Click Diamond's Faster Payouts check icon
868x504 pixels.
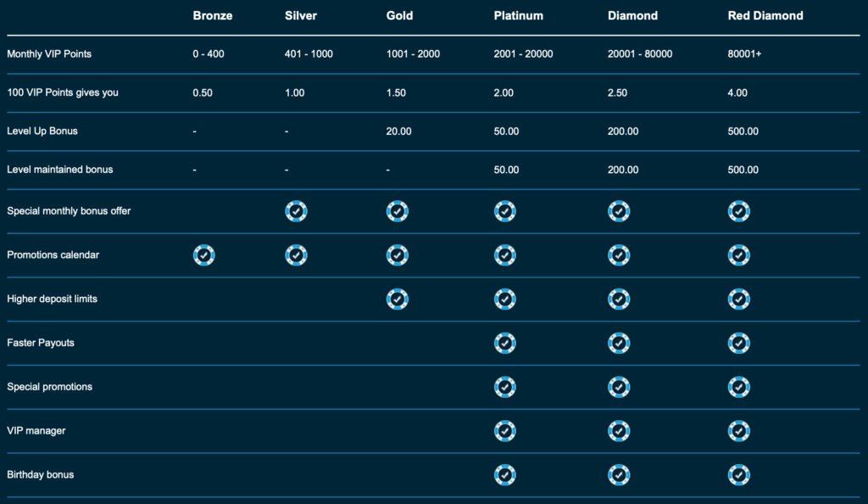click(619, 343)
